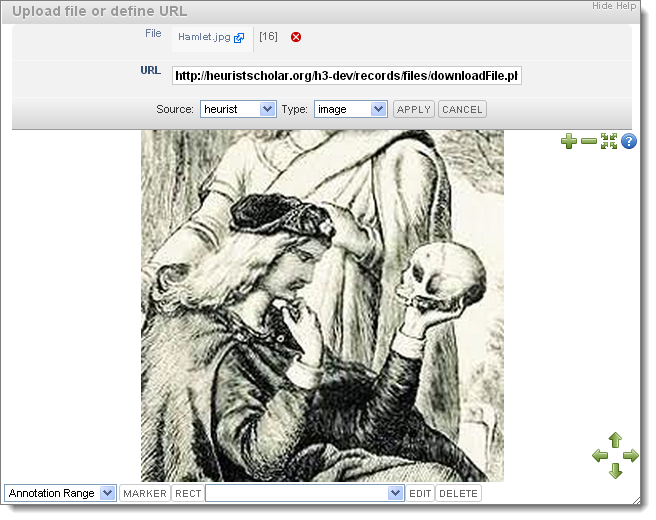Viewport: 656px width, 520px height.
Task: Open the blue question mark help icon
Action: pyautogui.click(x=629, y=141)
